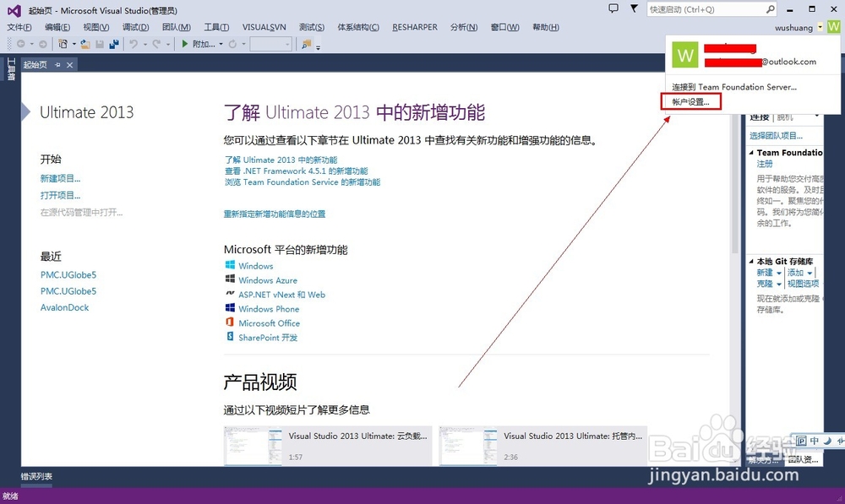This screenshot has width=845, height=504.
Task: Close the Start Page tab
Action: point(69,65)
